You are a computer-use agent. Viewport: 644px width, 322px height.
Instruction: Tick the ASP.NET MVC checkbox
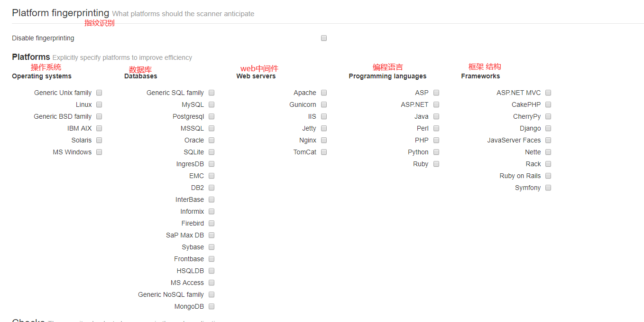pos(548,93)
